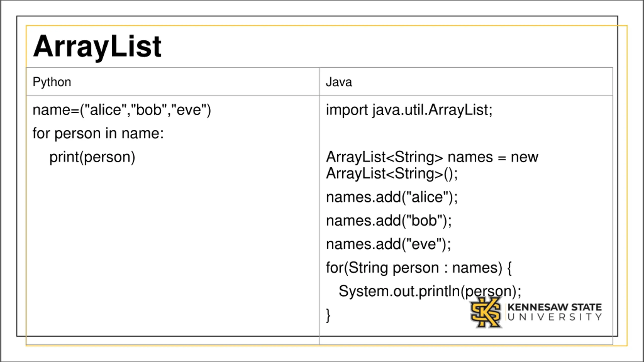This screenshot has height=362, width=644.
Task: Click the Kennesaw State KS logo icon
Action: (x=486, y=312)
